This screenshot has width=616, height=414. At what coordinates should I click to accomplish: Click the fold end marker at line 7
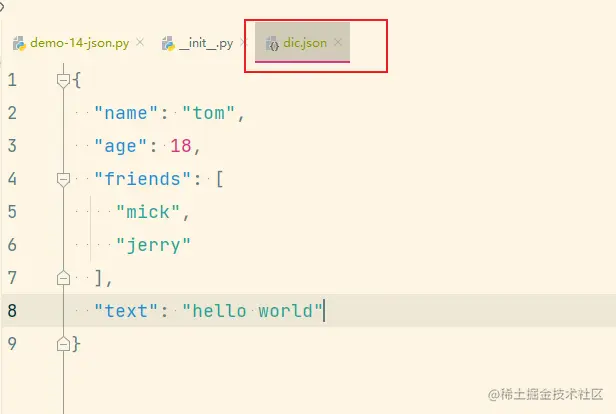(63, 278)
